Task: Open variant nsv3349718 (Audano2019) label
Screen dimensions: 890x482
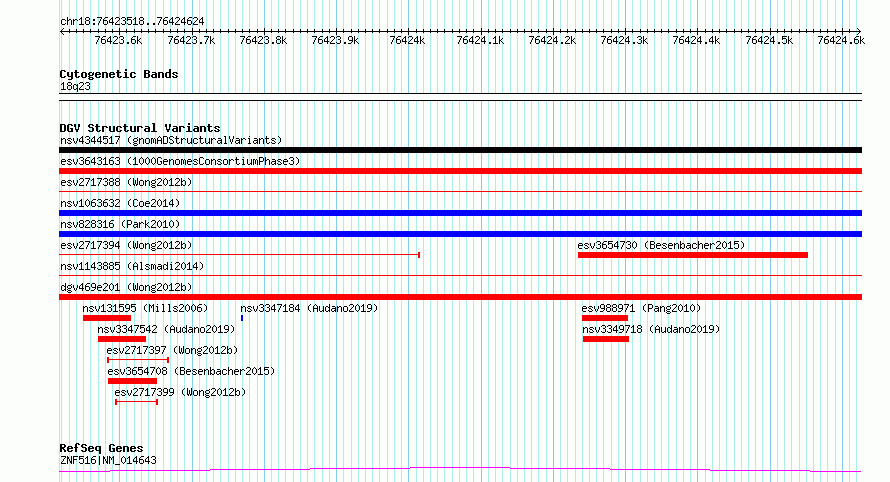Action: pyautogui.click(x=651, y=329)
